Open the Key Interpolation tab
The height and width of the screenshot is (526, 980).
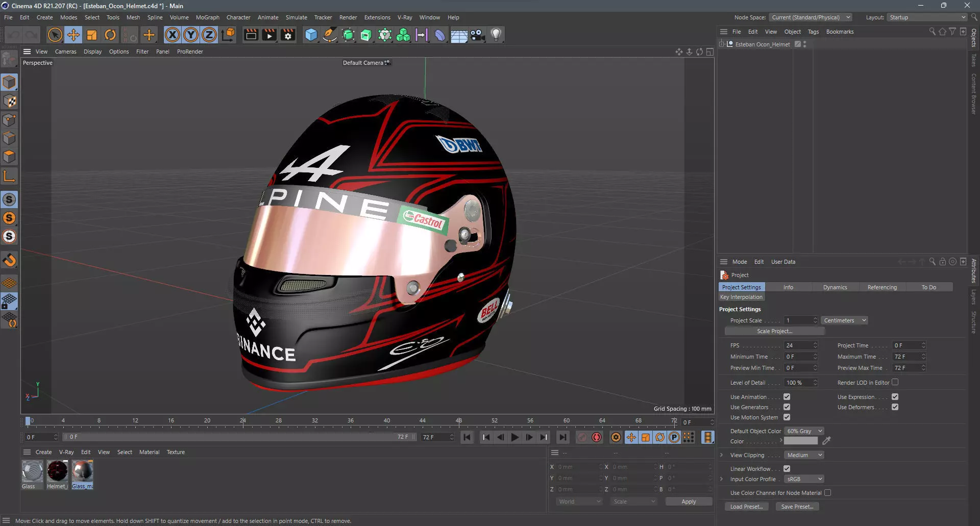pyautogui.click(x=741, y=297)
